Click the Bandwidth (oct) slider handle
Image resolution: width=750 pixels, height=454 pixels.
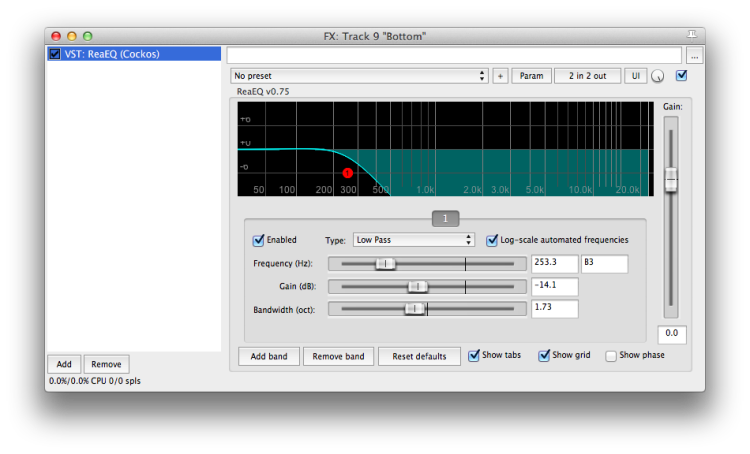pos(414,309)
